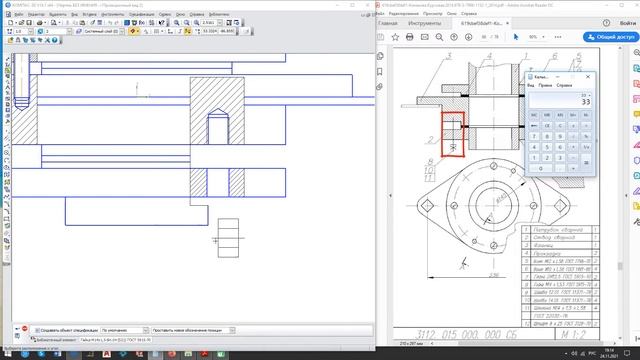This screenshot has width=640, height=360.
Task: Open the File menu in KOMPAS
Action: pos(19,14)
